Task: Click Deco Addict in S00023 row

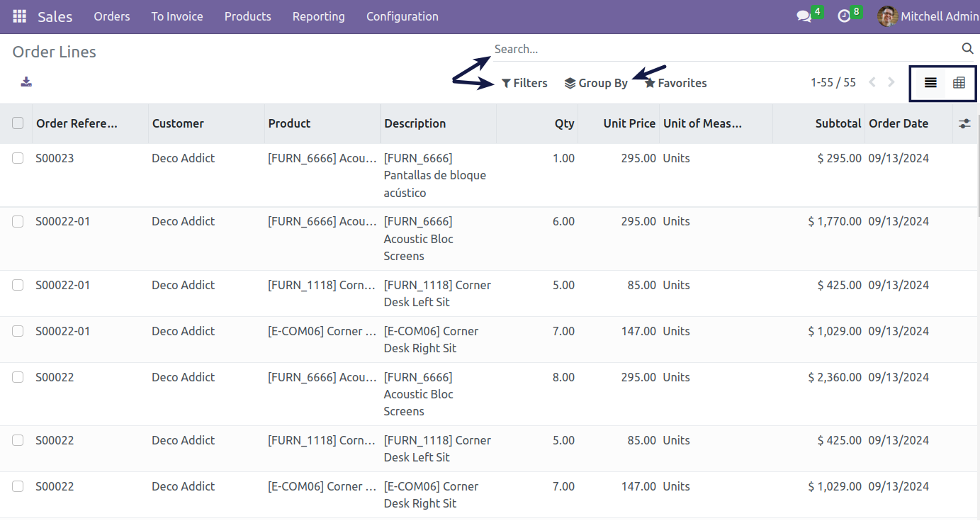Action: click(x=184, y=158)
